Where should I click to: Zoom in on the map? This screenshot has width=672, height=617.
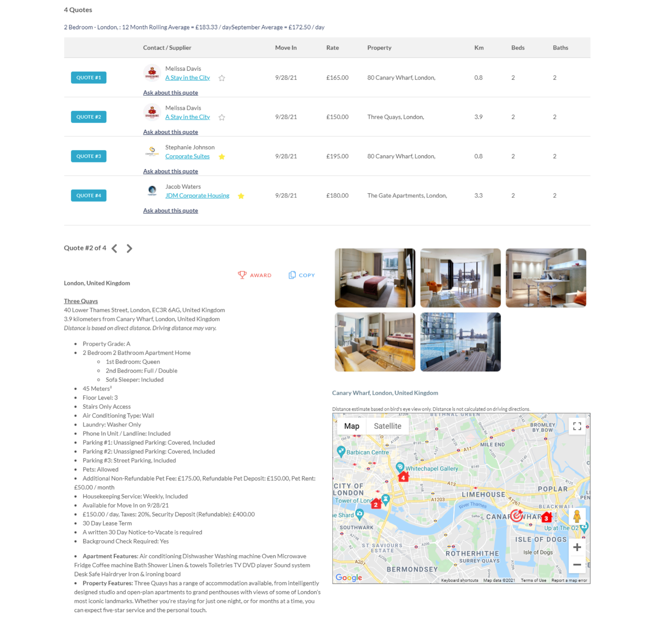tap(577, 547)
